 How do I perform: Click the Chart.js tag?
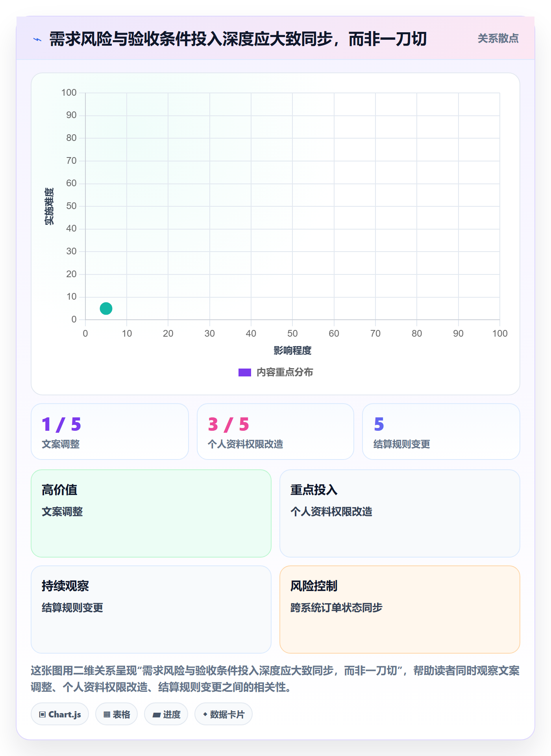pyautogui.click(x=60, y=714)
